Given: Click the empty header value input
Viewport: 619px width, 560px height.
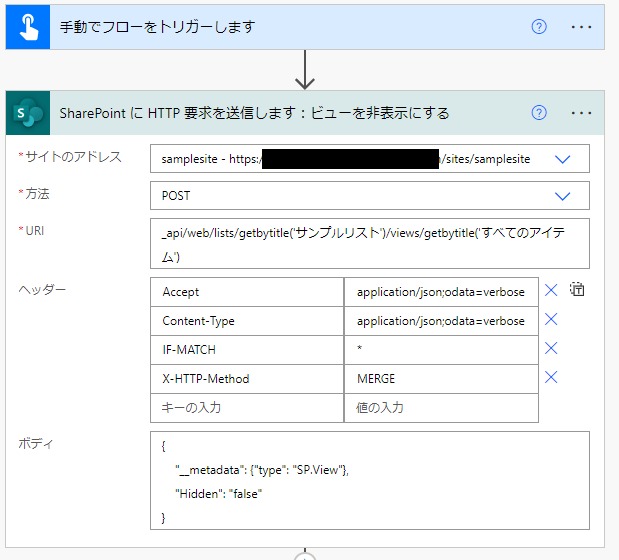Looking at the screenshot, I should click(x=441, y=408).
